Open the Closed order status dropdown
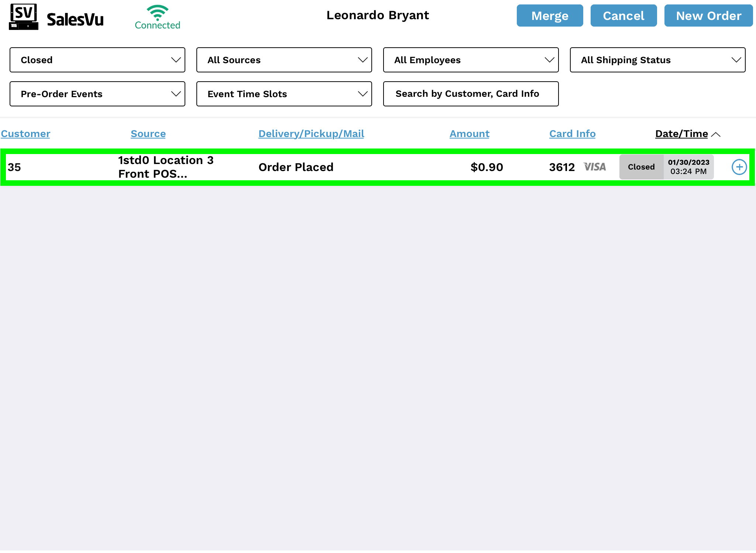Screen dimensions: 756x553 pos(97,60)
